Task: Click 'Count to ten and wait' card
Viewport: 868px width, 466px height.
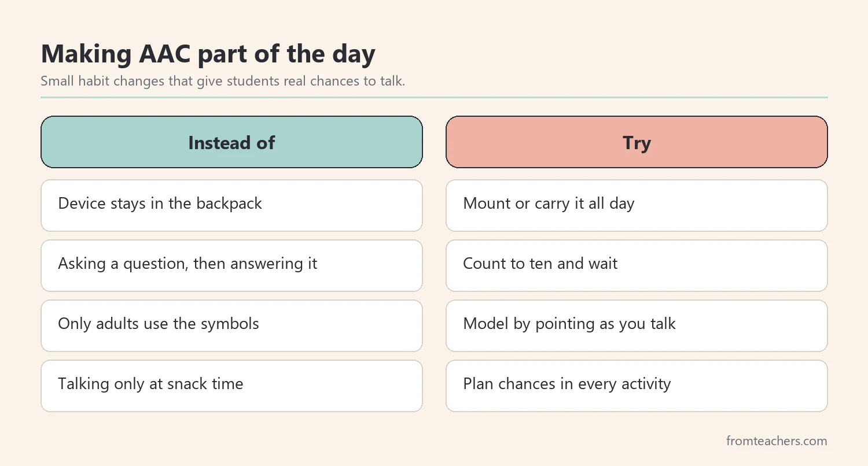Action: point(637,265)
